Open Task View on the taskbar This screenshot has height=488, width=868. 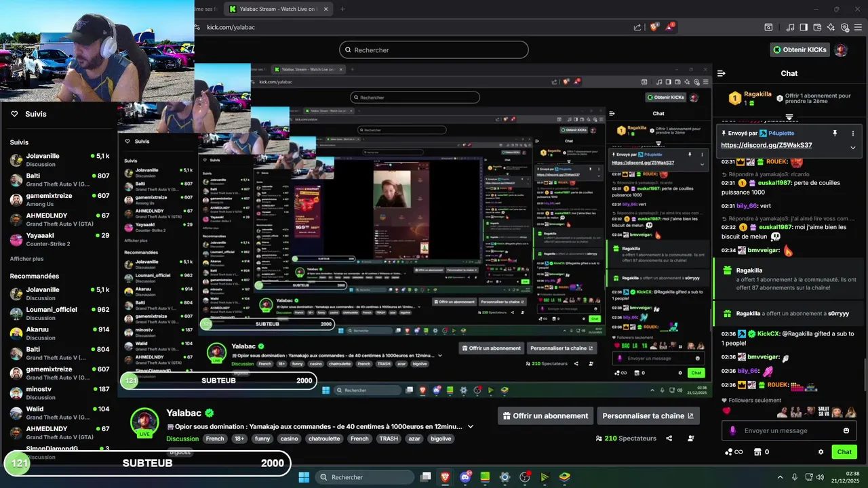coord(425,477)
